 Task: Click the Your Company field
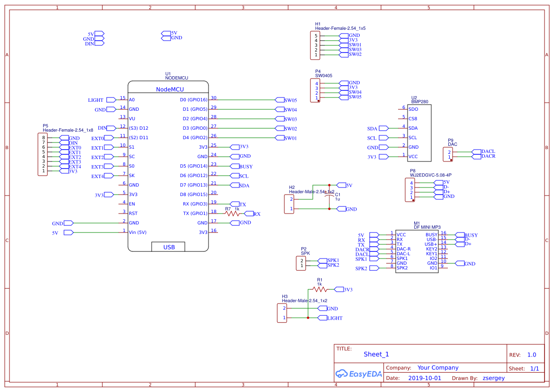438,368
